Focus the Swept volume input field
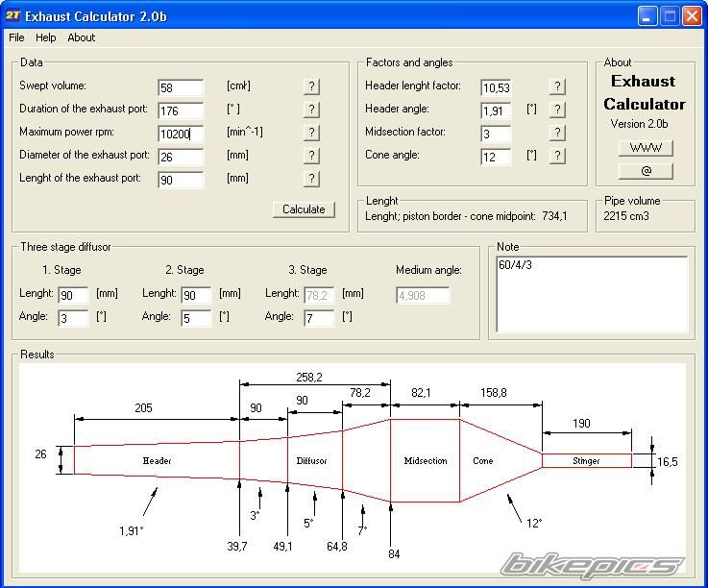This screenshot has height=588, width=708. point(181,87)
